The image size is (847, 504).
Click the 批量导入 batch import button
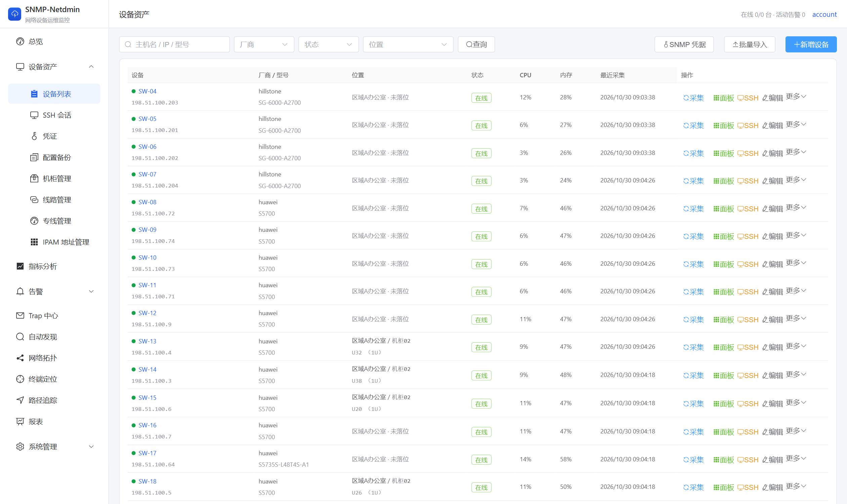750,44
